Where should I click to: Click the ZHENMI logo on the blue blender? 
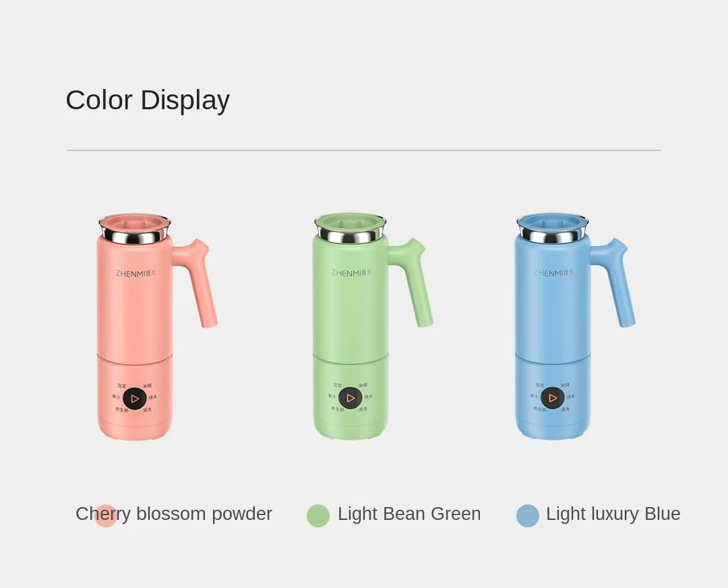click(553, 272)
